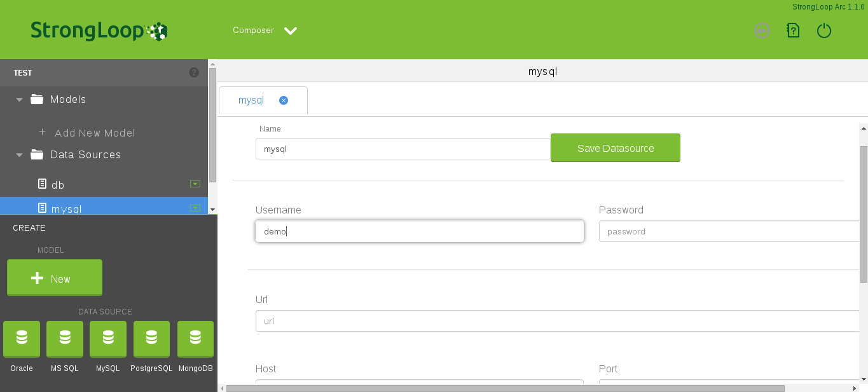This screenshot has width=868, height=392.
Task: Open the help document icon in header
Action: point(793,30)
